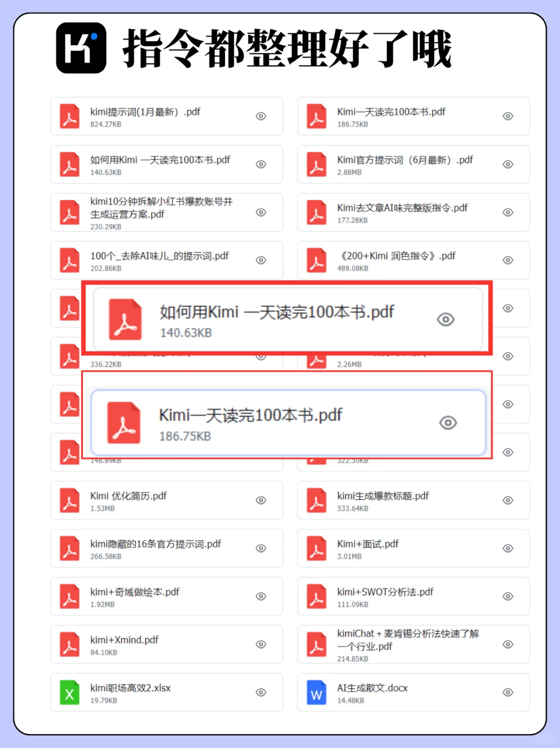Select file name kimi+奇域做绘本.pdf
Viewport: 560px width, 748px height.
click(135, 592)
